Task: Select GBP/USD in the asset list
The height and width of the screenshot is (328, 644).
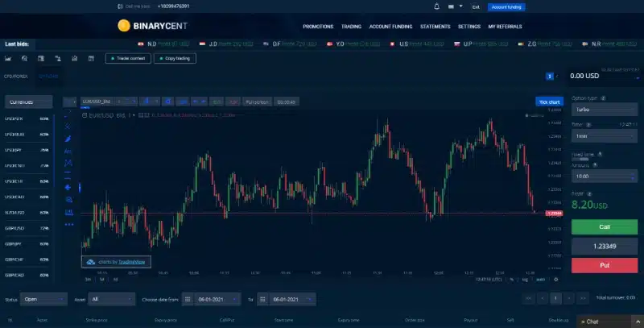Action: click(x=27, y=228)
